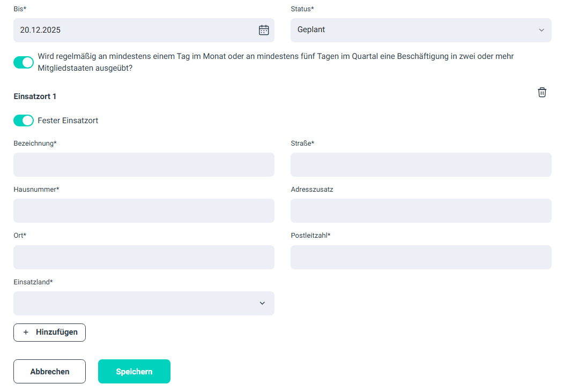Click the Fester Einsatzort label text
This screenshot has width=564, height=392.
tap(68, 120)
